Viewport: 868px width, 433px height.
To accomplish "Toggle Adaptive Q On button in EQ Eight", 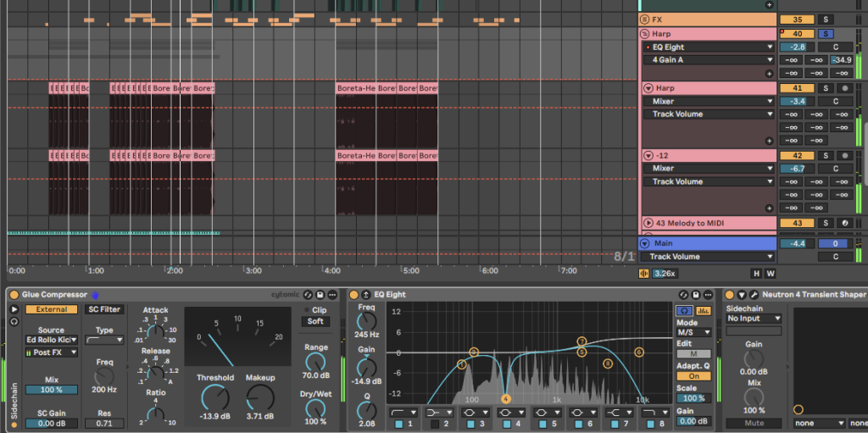I will [693, 376].
